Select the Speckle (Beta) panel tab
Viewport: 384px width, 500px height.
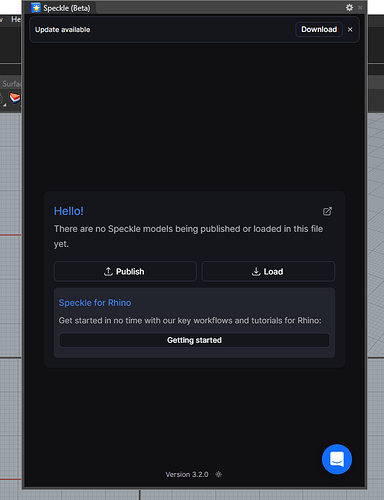pos(62,8)
